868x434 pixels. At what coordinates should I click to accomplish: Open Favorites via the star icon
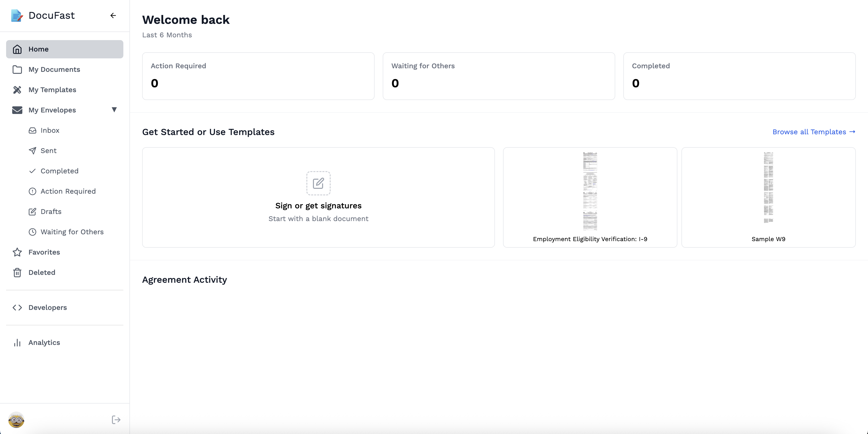17,252
